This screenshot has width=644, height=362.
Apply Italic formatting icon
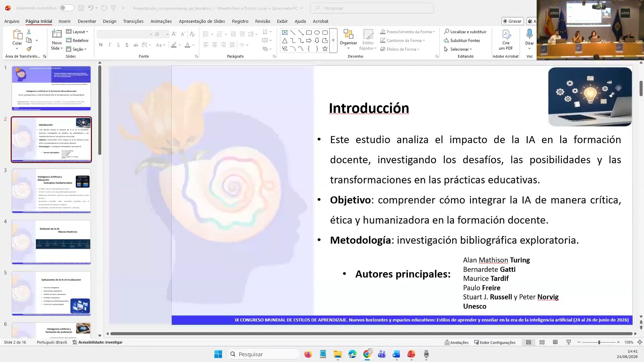pos(109,45)
